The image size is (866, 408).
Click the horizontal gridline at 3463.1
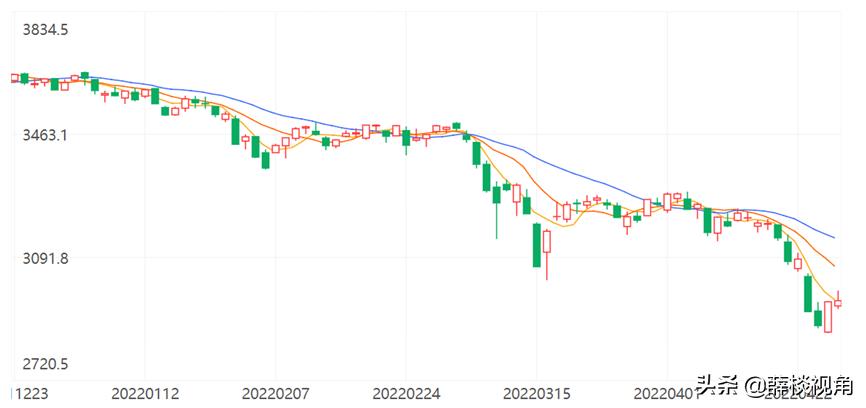[600, 135]
